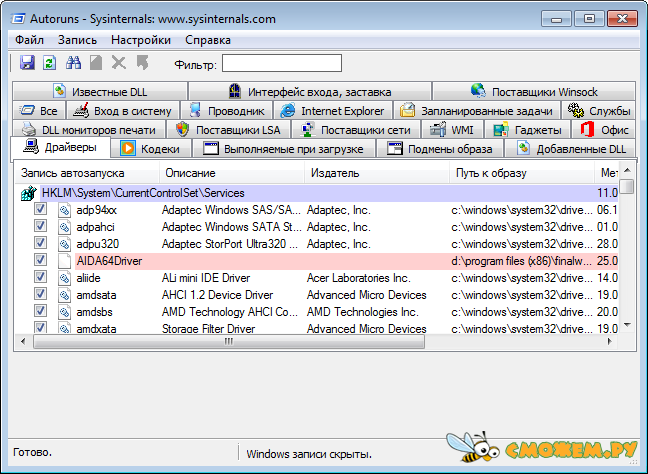Viewport: 648px width, 474px height.
Task: Select the WMI tab
Action: (x=452, y=130)
